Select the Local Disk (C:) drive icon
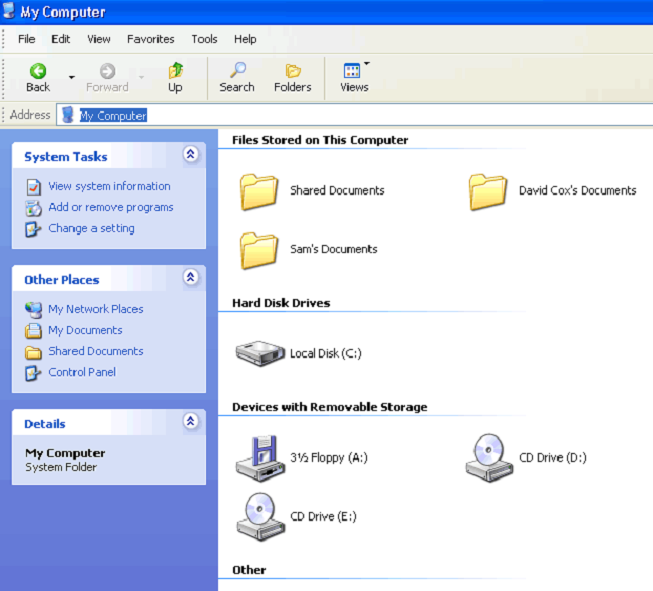The width and height of the screenshot is (653, 591). 260,353
